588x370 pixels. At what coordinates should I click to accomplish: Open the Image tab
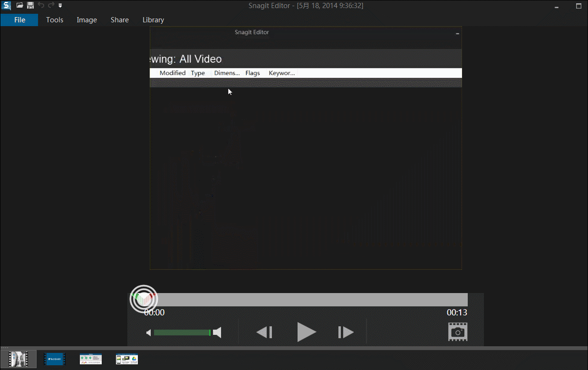pos(87,20)
